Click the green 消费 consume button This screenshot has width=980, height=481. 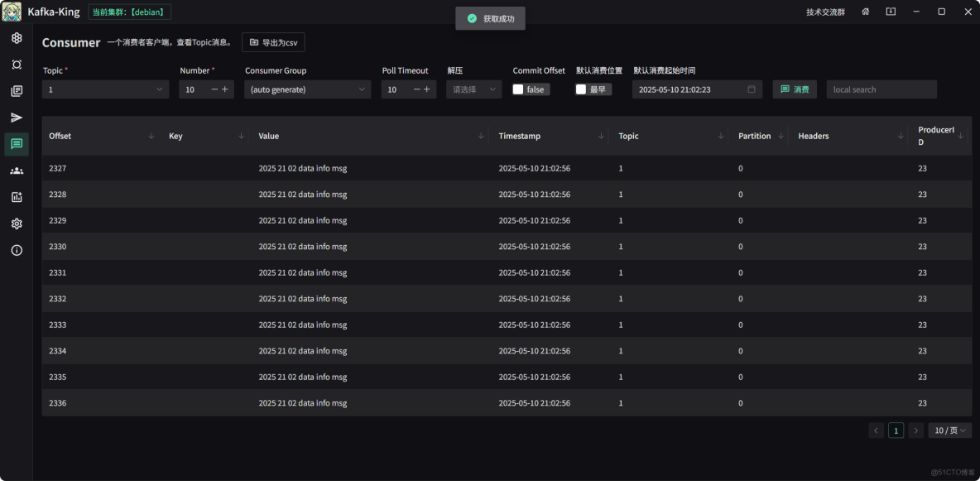[795, 89]
